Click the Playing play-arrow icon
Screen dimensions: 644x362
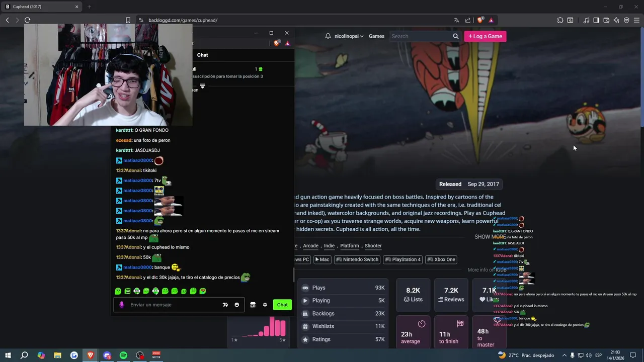(305, 301)
